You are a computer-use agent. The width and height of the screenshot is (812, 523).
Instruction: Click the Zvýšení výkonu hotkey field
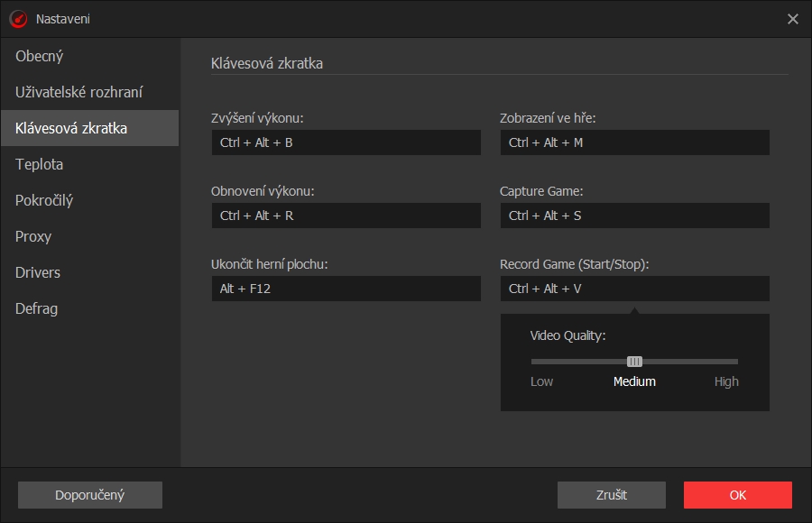click(x=346, y=142)
